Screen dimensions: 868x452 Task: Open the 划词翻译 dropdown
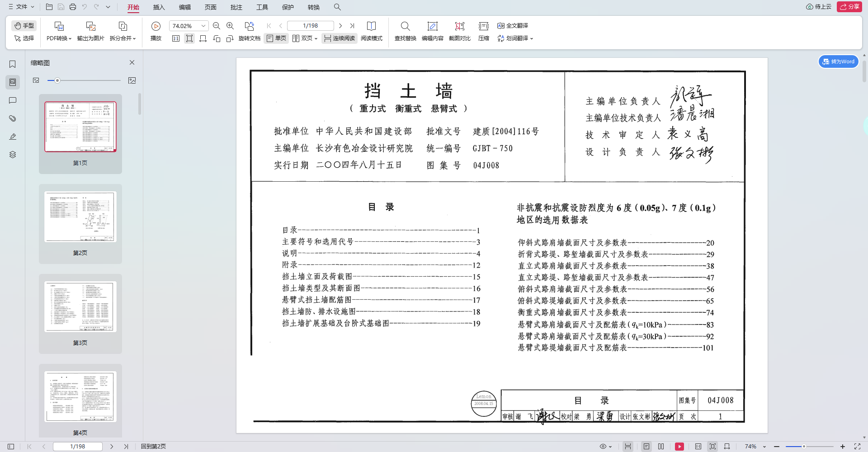515,38
